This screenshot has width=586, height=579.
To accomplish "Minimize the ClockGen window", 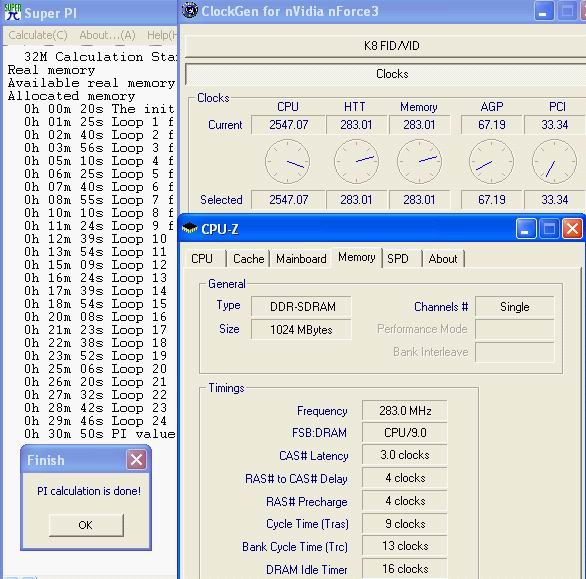I will [x=544, y=11].
